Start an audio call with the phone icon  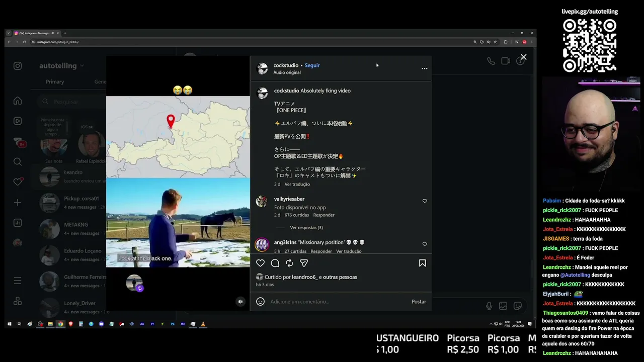coord(491,61)
